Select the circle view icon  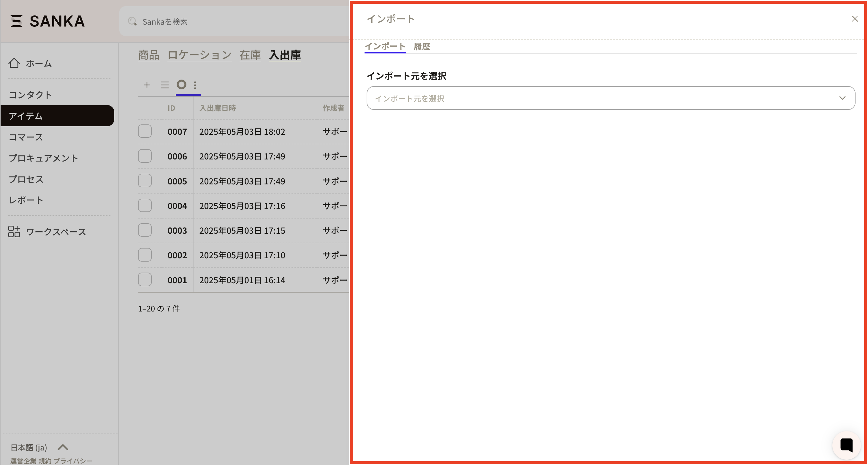tap(181, 85)
